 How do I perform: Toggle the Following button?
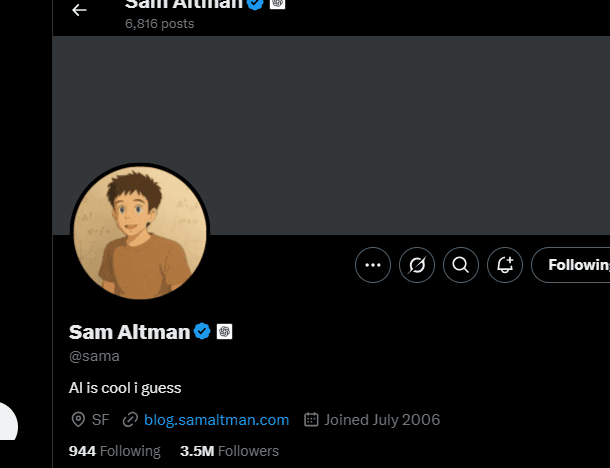[571, 265]
